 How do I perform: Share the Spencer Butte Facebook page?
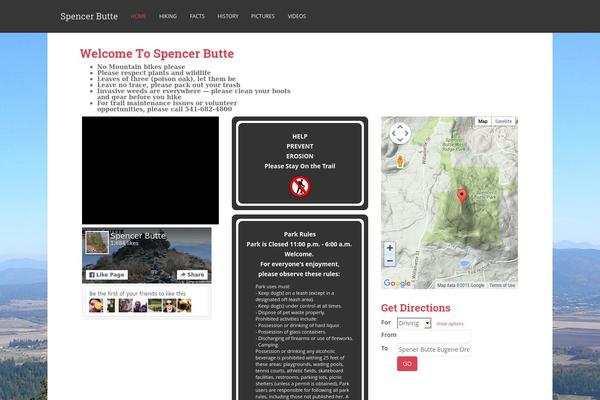click(192, 274)
